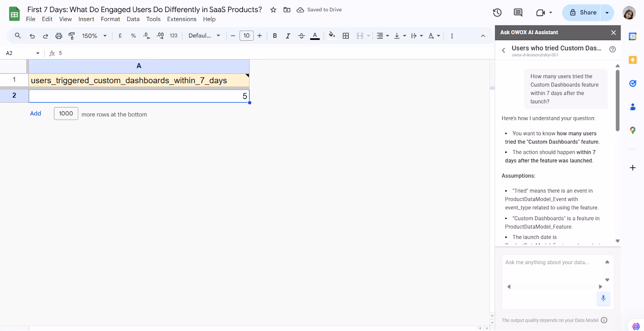Click the microphone voice input button
644x331 pixels.
pos(603,298)
